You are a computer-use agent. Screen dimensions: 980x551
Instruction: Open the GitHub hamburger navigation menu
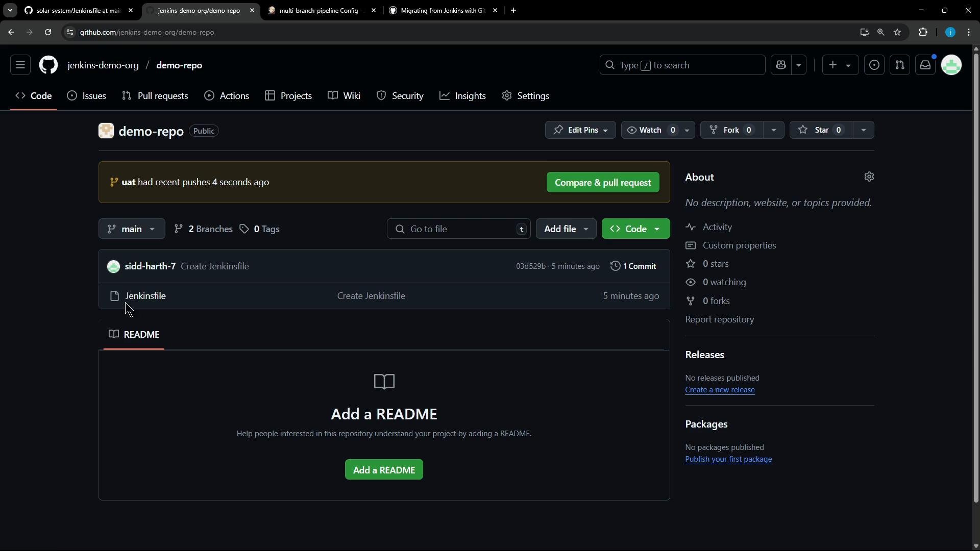(20, 65)
